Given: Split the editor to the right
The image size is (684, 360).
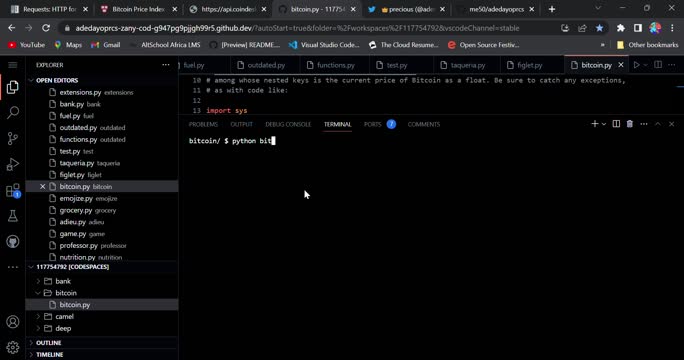Looking at the screenshot, I should click(x=658, y=65).
